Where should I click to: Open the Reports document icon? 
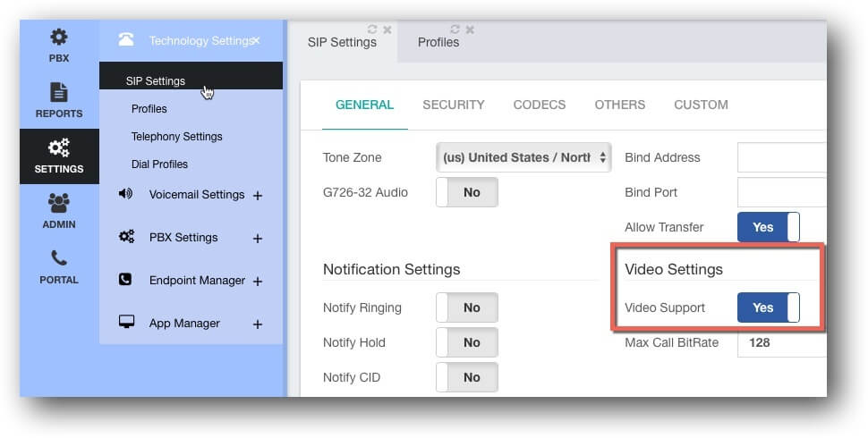59,92
